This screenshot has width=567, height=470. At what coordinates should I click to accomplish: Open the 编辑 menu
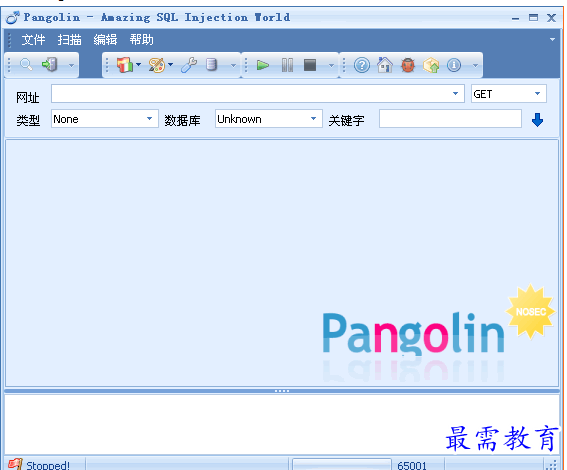click(105, 40)
